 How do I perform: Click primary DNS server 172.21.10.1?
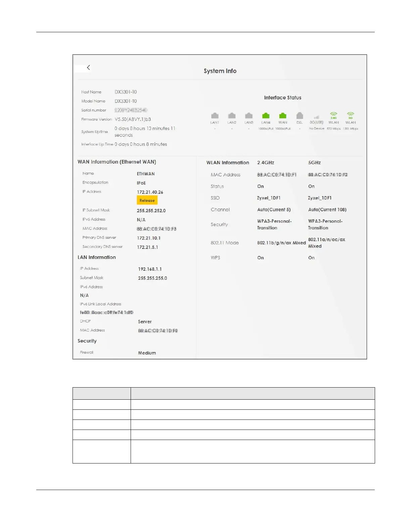(x=149, y=238)
